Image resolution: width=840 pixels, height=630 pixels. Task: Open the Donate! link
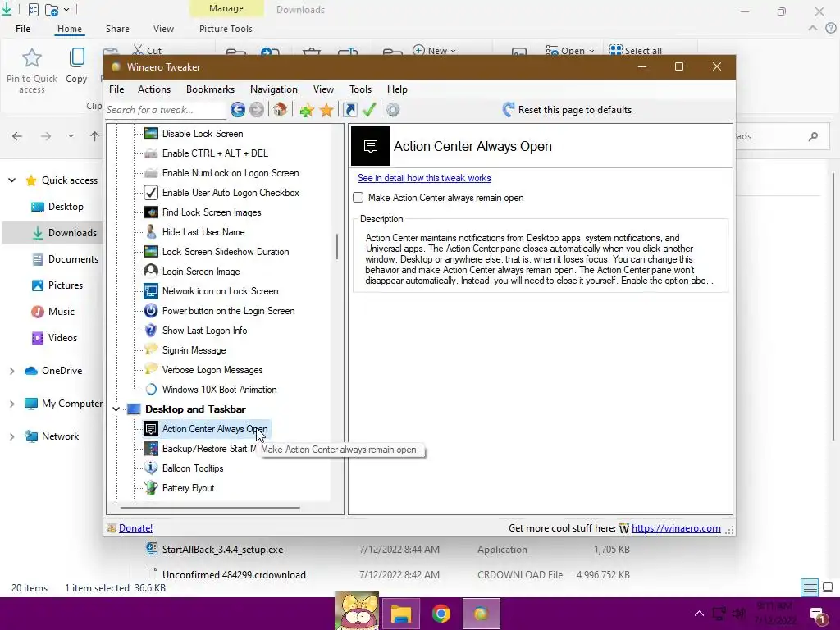(x=135, y=528)
